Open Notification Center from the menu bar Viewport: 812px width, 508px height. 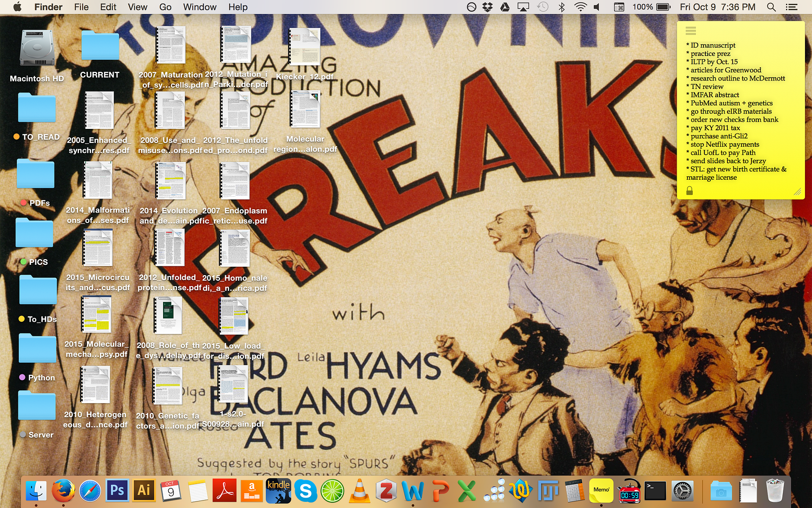coord(792,7)
